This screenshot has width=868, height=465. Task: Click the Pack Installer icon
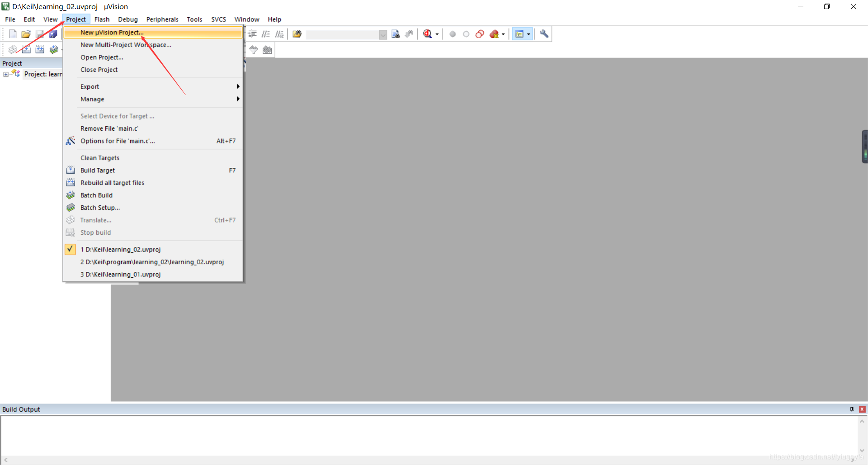coord(267,49)
